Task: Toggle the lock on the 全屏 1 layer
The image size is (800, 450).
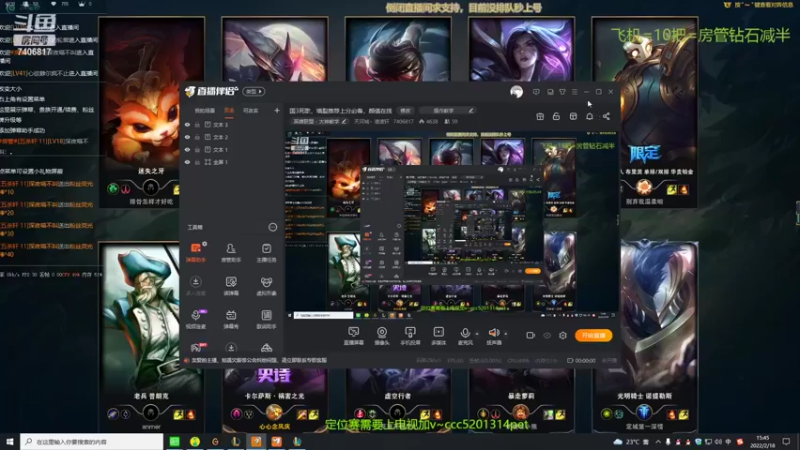Action: (x=197, y=162)
